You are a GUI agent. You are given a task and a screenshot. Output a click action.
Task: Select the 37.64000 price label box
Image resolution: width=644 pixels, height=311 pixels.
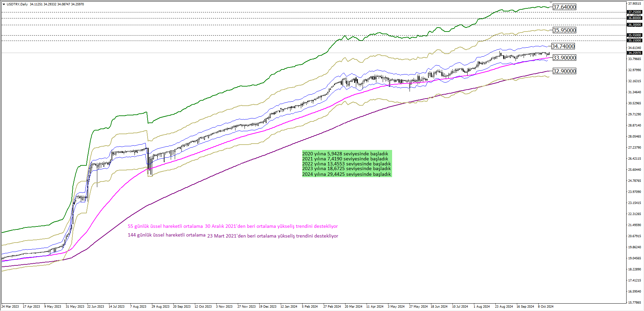(565, 7)
